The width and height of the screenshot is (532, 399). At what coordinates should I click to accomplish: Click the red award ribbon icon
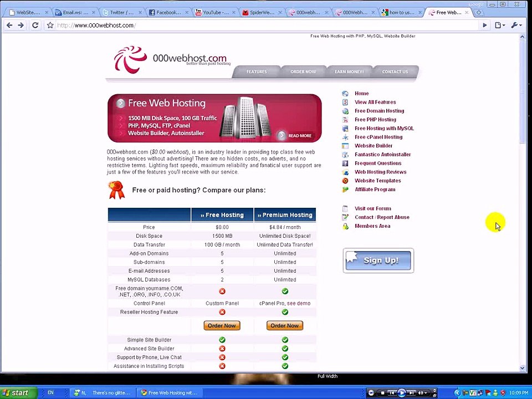click(x=116, y=190)
